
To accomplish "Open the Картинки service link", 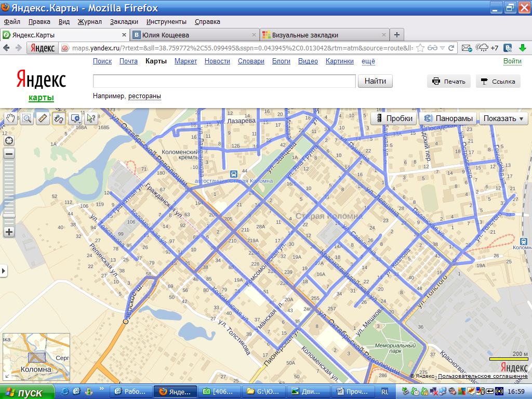I will (x=340, y=61).
